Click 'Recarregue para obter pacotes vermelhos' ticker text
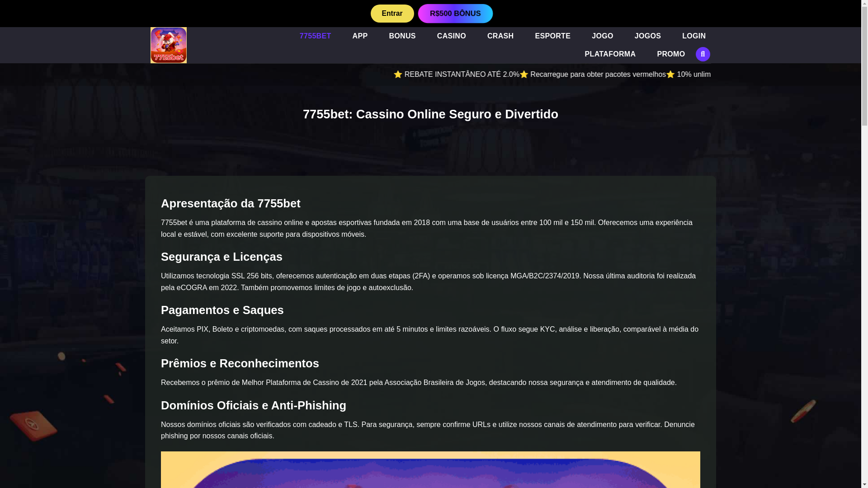 coord(598,75)
